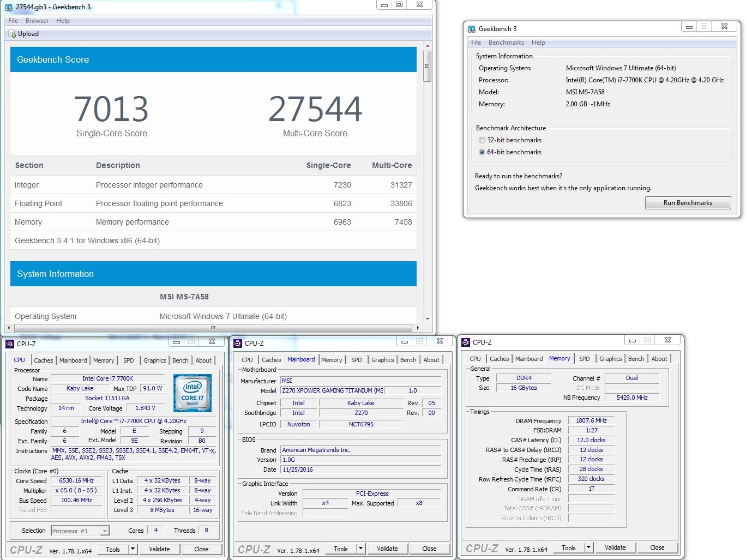
Task: Switch to Mainboard tab in CPU-Z CPU window
Action: pos(73,360)
